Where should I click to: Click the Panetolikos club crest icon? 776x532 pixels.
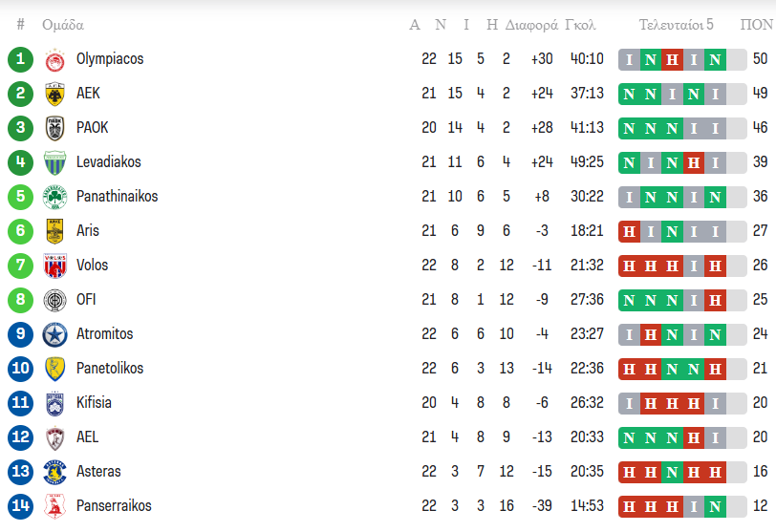54,369
